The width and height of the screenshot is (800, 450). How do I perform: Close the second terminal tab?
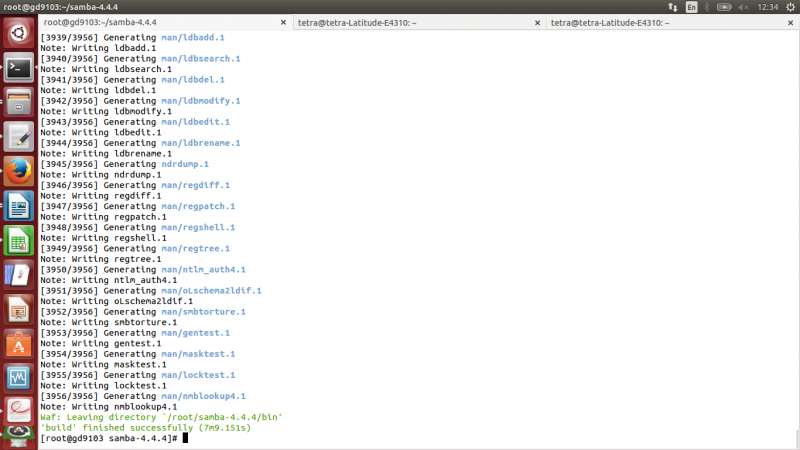[537, 22]
